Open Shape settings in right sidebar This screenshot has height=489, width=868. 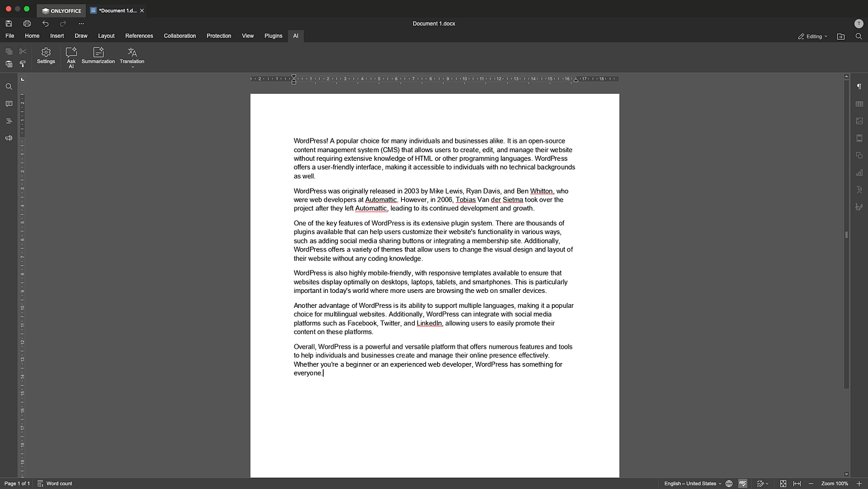pos(859,155)
